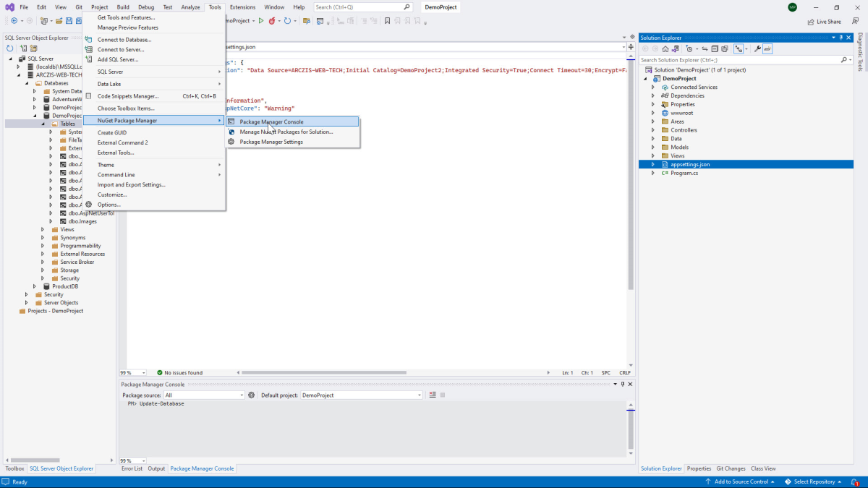Switch to the Git Changes tab
This screenshot has height=488, width=868.
click(731, 468)
